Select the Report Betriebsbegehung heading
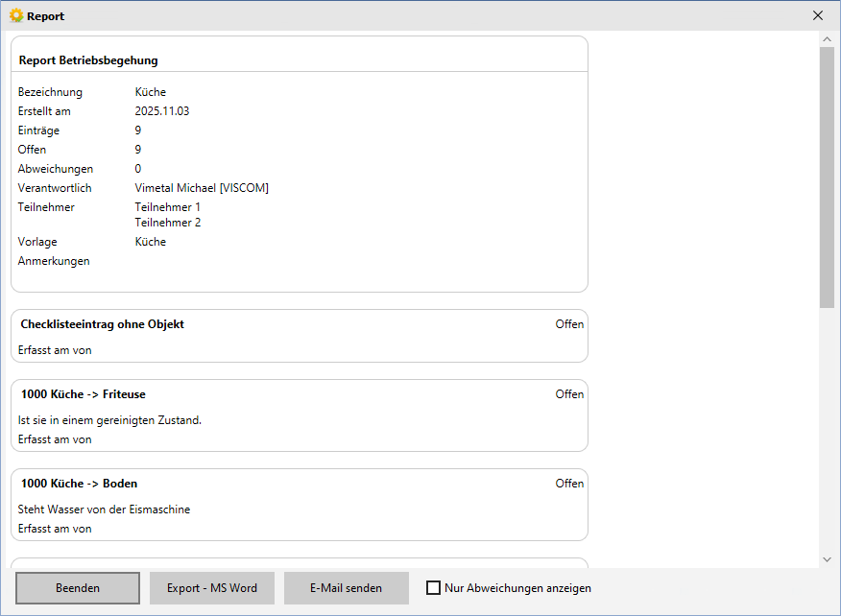The image size is (841, 616). pyautogui.click(x=88, y=60)
